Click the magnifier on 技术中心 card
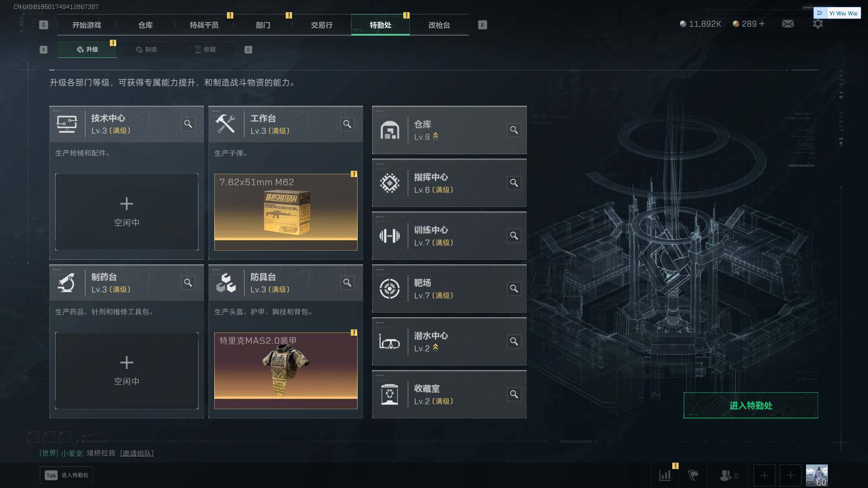Viewport: 868px width, 488px height. click(188, 124)
